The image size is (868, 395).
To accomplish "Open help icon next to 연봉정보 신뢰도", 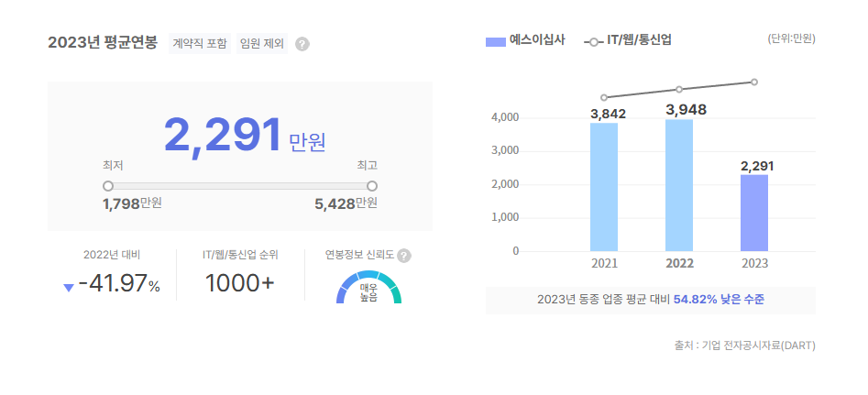I will [404, 256].
